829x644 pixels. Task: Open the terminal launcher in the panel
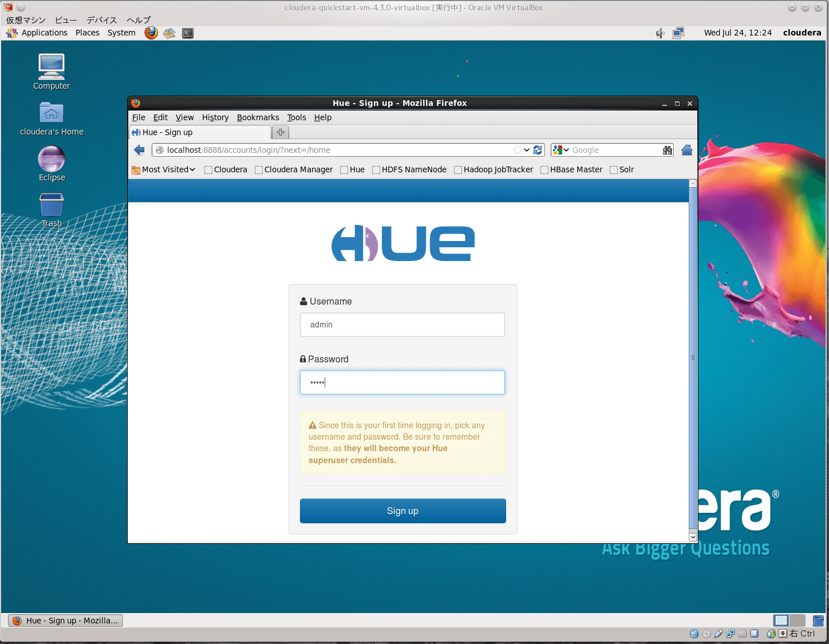tap(188, 33)
